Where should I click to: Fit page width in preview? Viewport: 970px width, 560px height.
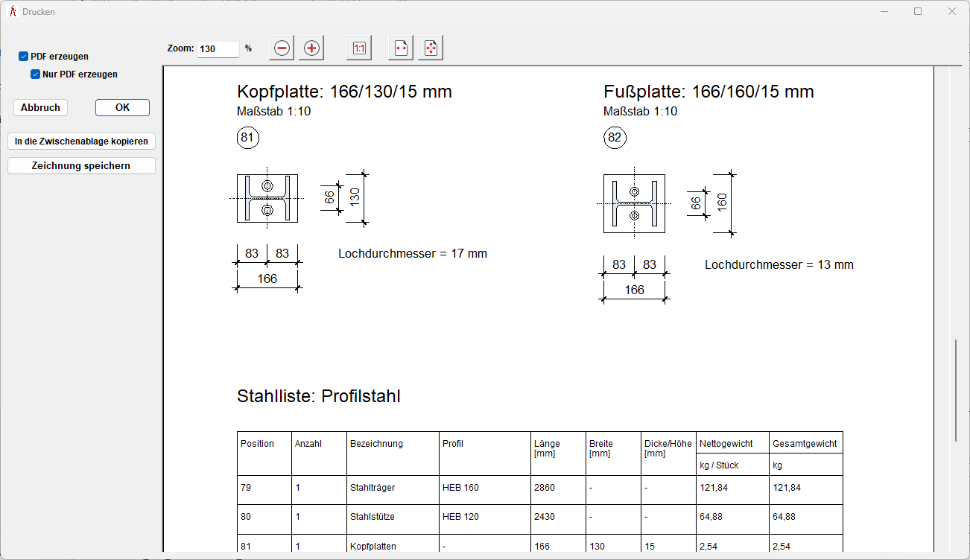(x=401, y=48)
